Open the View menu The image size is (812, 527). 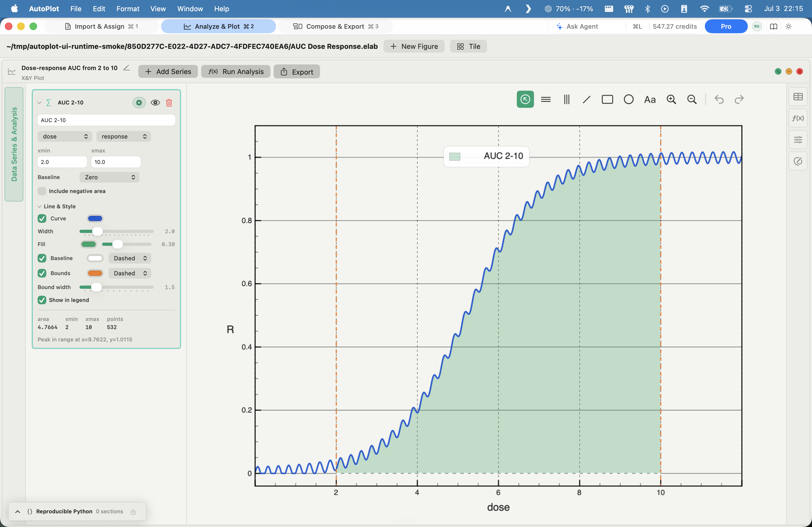(158, 9)
